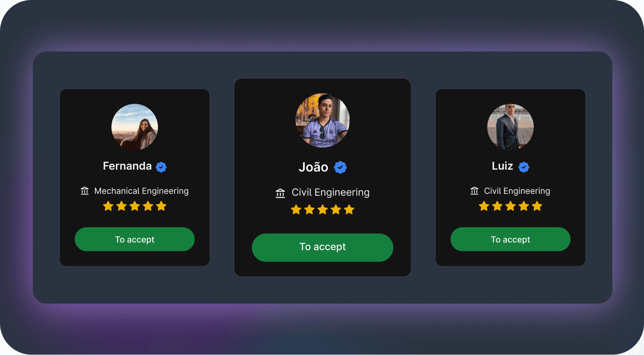The height and width of the screenshot is (355, 644).
Task: Accept João's request
Action: pyautogui.click(x=322, y=247)
